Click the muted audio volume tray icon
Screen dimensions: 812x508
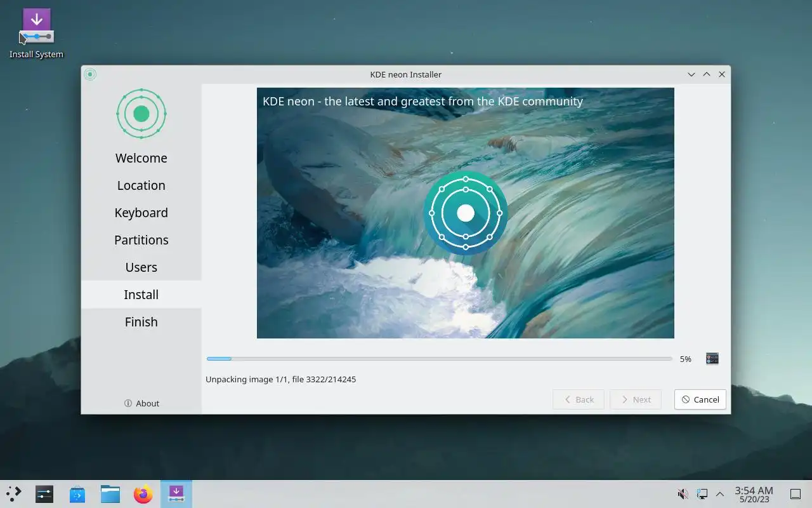(x=683, y=494)
